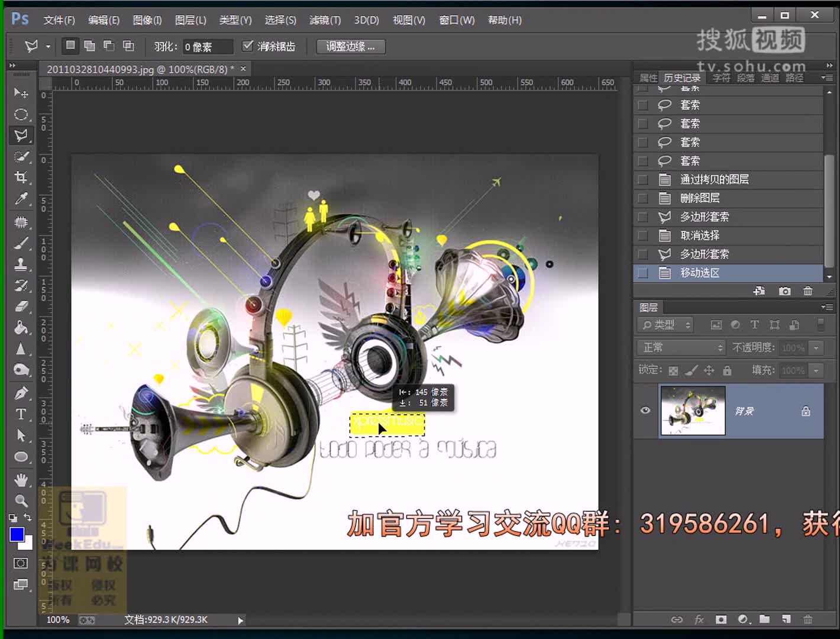Switch to the 路径 tab
840x639 pixels.
[x=794, y=78]
